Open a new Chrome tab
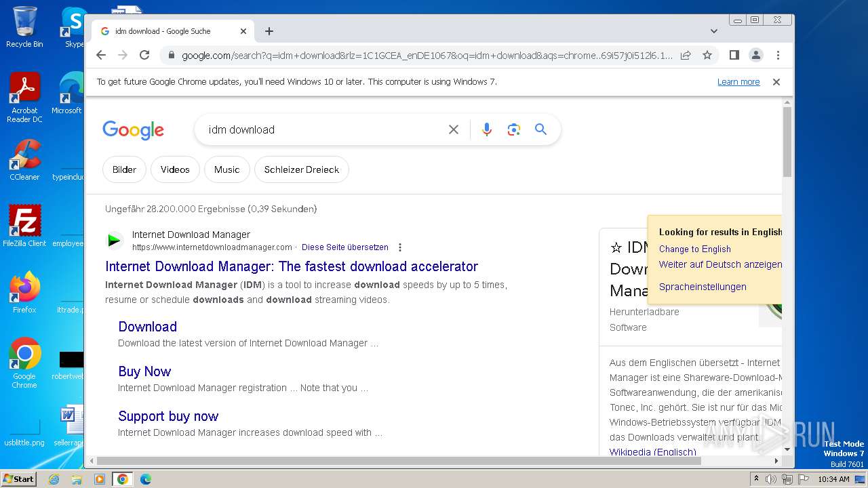Screen dimensions: 868x488 point(269,31)
